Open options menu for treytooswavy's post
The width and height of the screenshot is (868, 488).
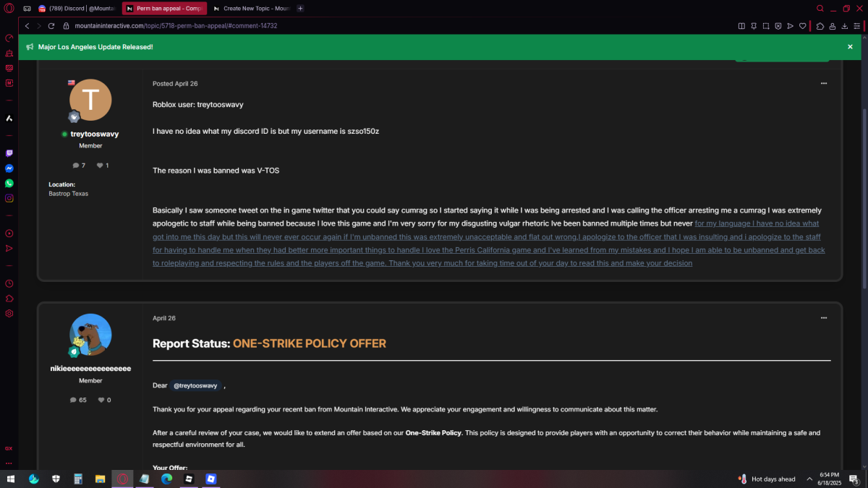[x=823, y=84]
